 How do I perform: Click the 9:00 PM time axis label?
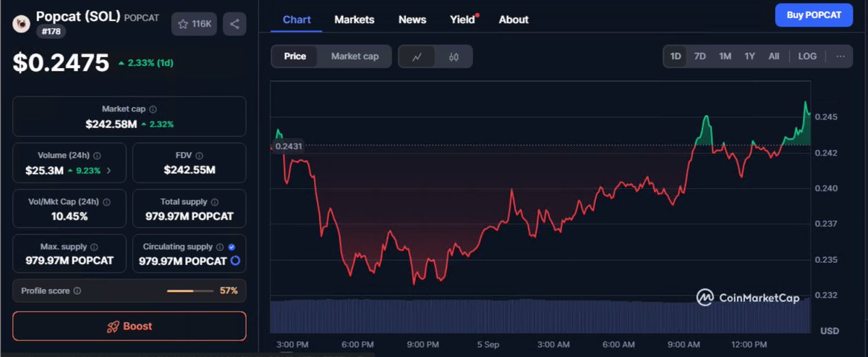click(422, 344)
